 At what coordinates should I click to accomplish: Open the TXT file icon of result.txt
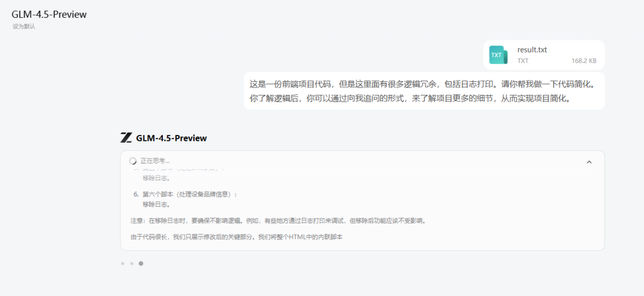[499, 55]
